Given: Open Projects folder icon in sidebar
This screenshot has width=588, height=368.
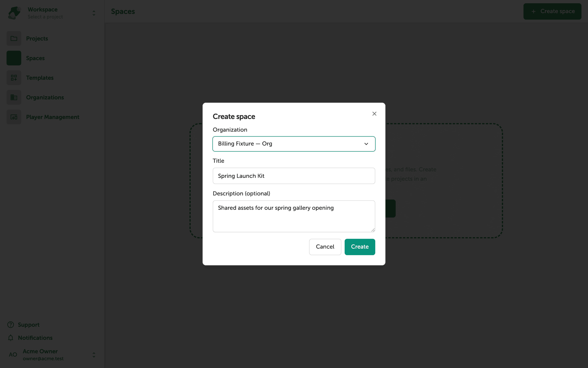Looking at the screenshot, I should point(14,38).
